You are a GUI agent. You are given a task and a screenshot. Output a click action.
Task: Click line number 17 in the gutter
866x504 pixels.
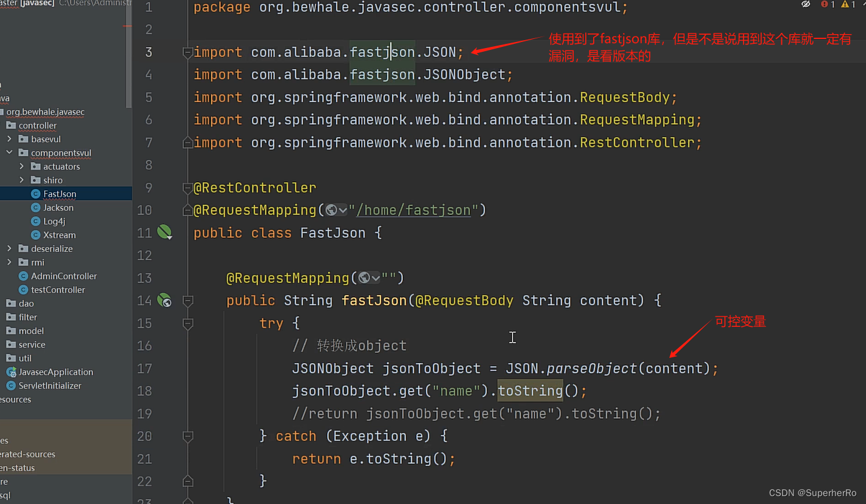[144, 368]
